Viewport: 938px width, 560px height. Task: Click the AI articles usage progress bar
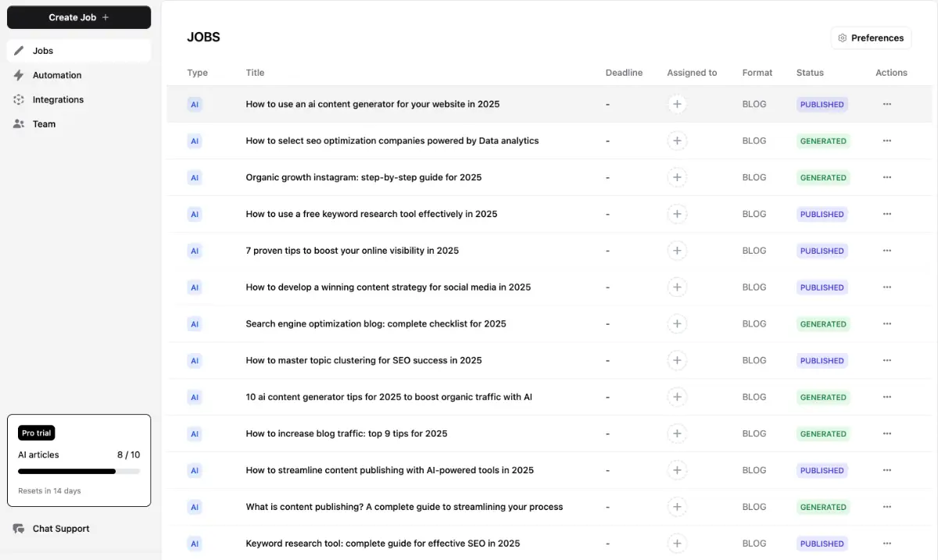[79, 472]
